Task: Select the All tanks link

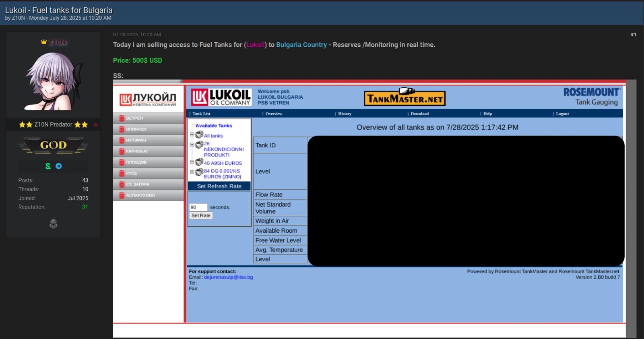Action: [213, 136]
